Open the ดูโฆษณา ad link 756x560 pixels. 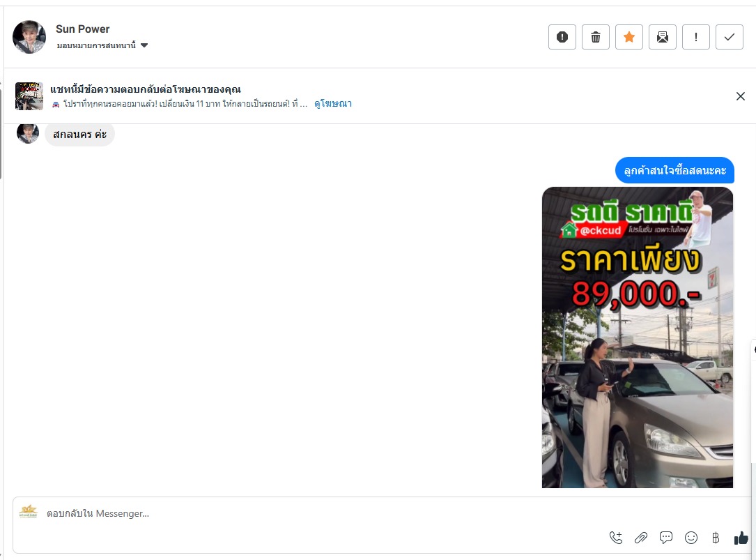[332, 104]
